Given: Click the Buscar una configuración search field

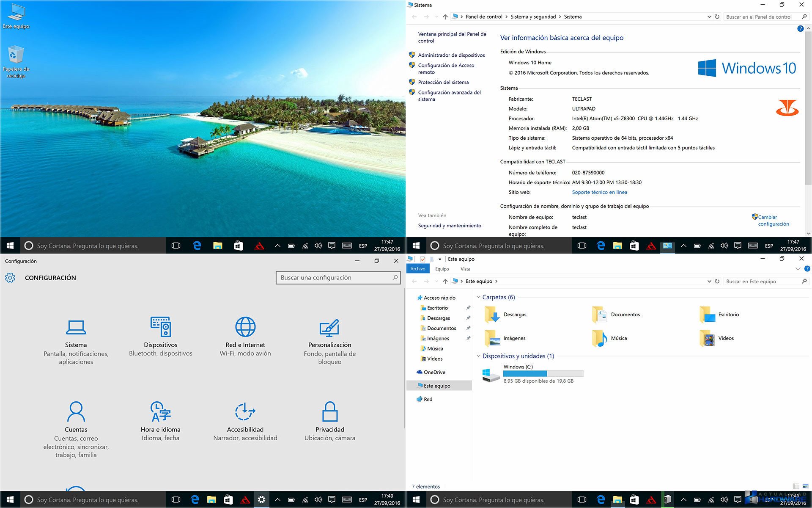Looking at the screenshot, I should [x=334, y=278].
